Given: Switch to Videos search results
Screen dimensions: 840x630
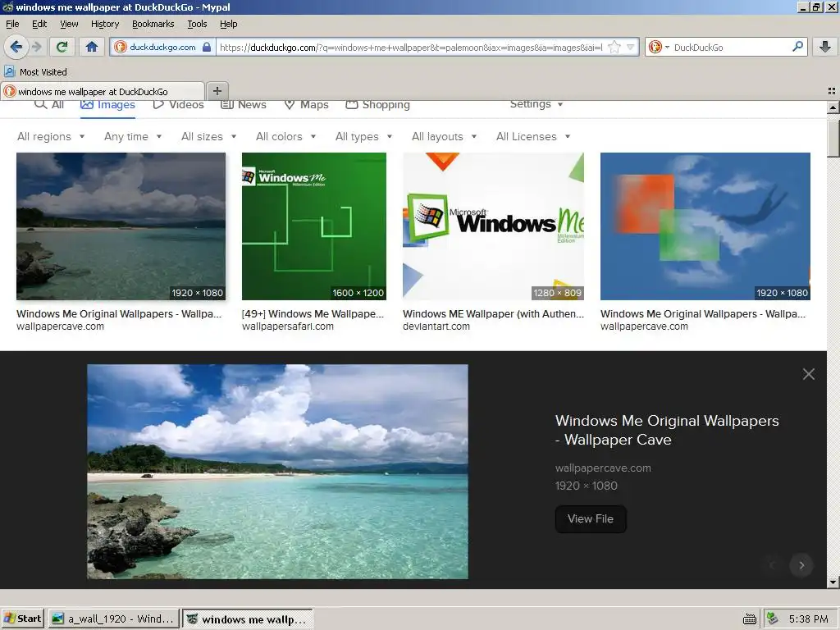Looking at the screenshot, I should [x=178, y=105].
